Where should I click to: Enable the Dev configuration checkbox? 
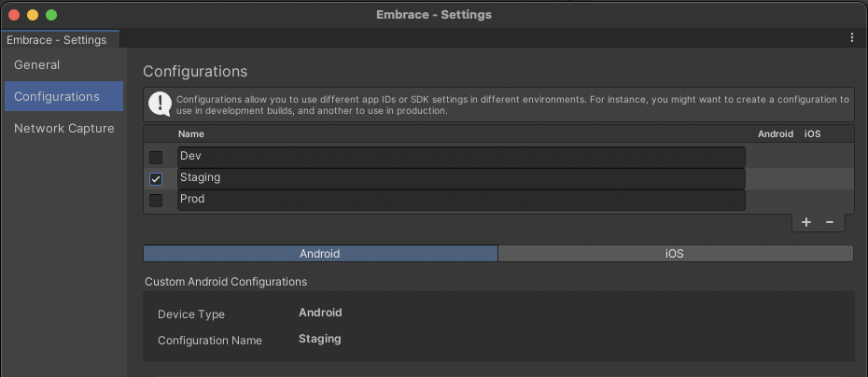coord(156,157)
